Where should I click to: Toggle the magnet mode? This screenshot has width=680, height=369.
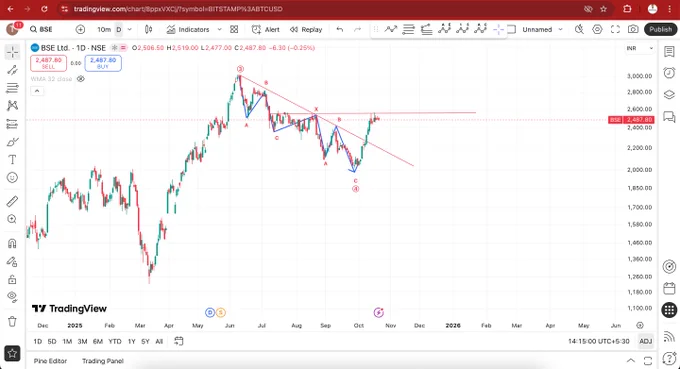pyautogui.click(x=12, y=243)
